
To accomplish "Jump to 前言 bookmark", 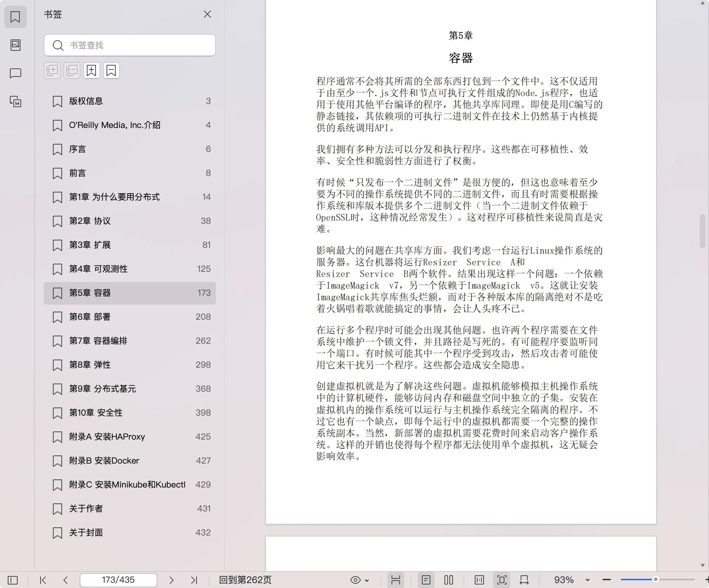I will (130, 173).
